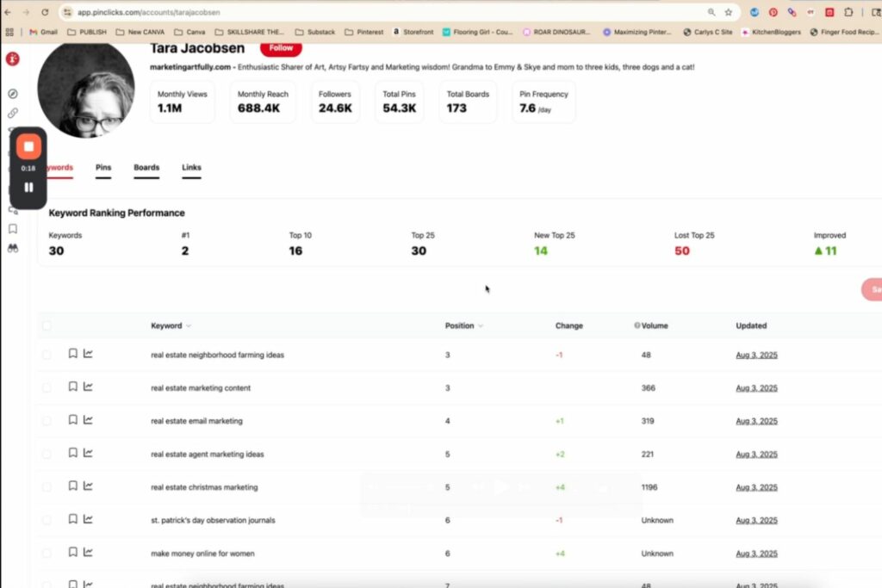This screenshot has width=882, height=588.
Task: Open the Gmail bookmark
Action: pos(43,32)
